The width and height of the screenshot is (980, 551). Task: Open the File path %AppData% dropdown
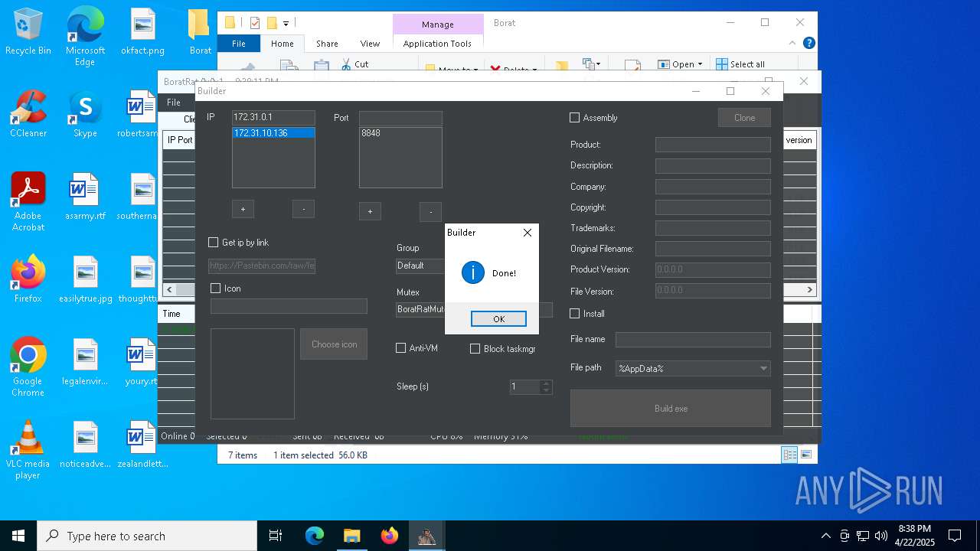point(693,368)
